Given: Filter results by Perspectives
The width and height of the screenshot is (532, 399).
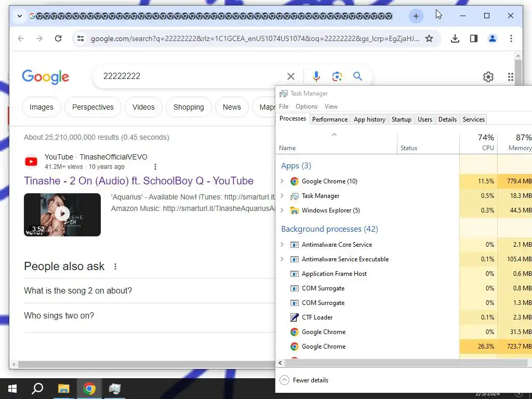Looking at the screenshot, I should coord(93,107).
